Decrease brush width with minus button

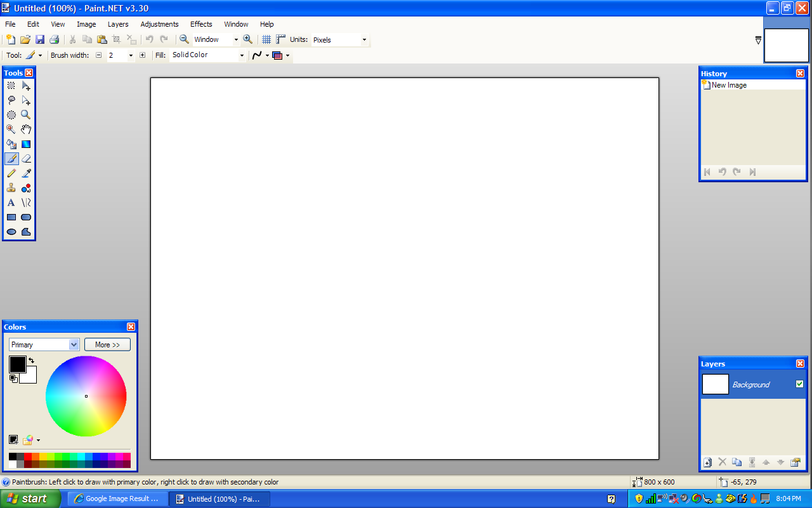(x=98, y=55)
